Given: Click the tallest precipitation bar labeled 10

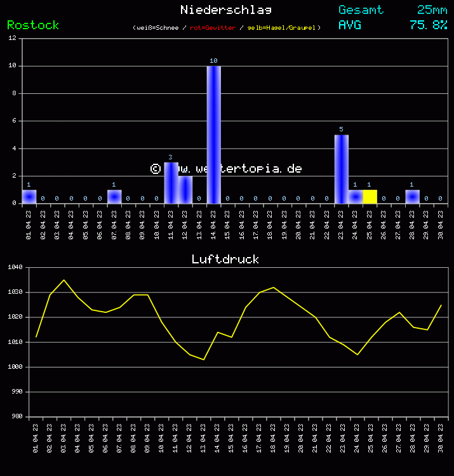Looking at the screenshot, I should [213, 135].
